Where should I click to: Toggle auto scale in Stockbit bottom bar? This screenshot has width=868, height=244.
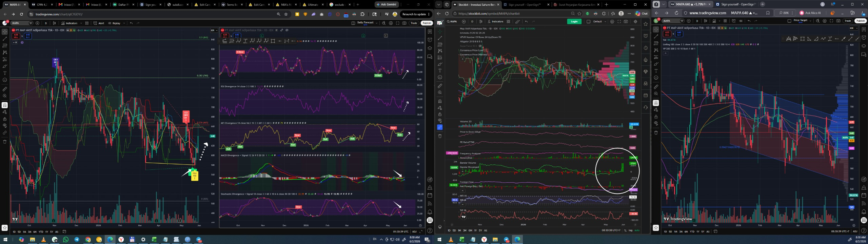(637, 230)
